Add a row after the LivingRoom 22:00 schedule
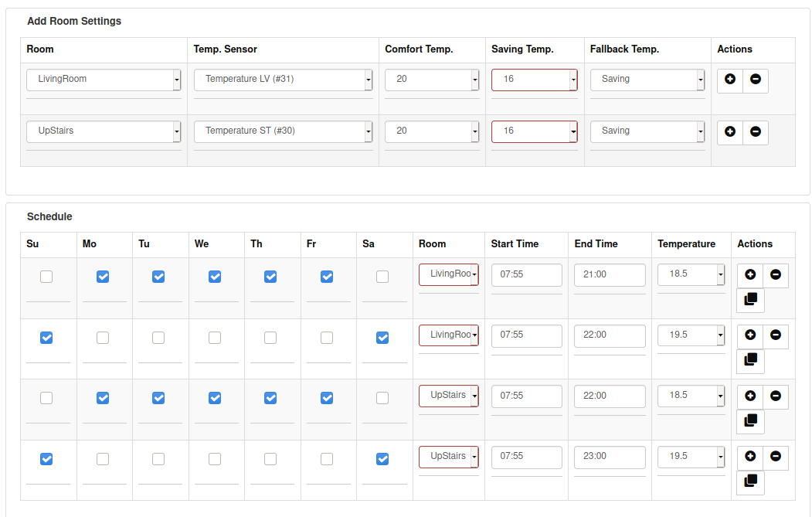 click(x=749, y=335)
